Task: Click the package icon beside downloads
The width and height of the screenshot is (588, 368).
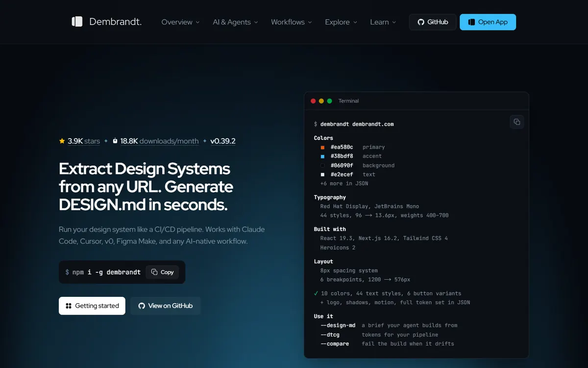Action: pos(115,141)
